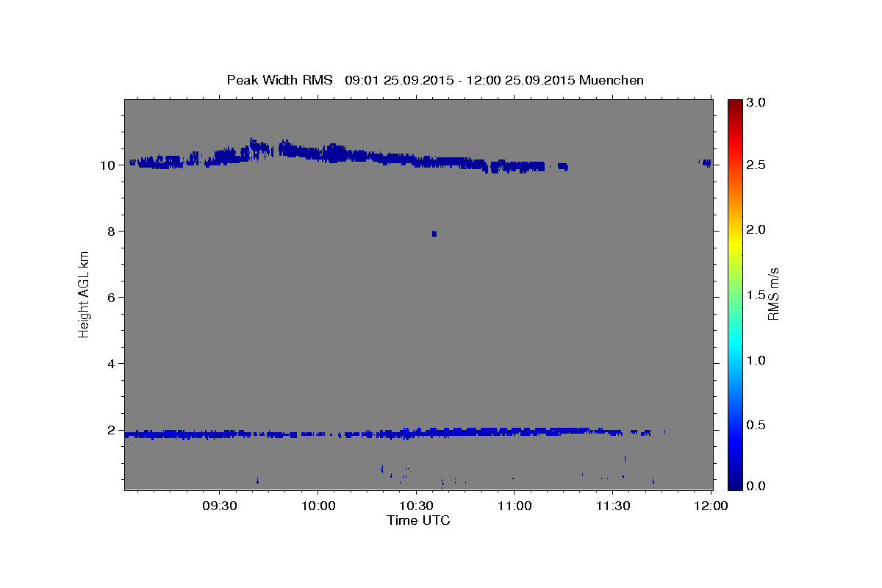Click the colorbar value 0.0
The height and width of the screenshot is (588, 882).
pyautogui.click(x=756, y=486)
